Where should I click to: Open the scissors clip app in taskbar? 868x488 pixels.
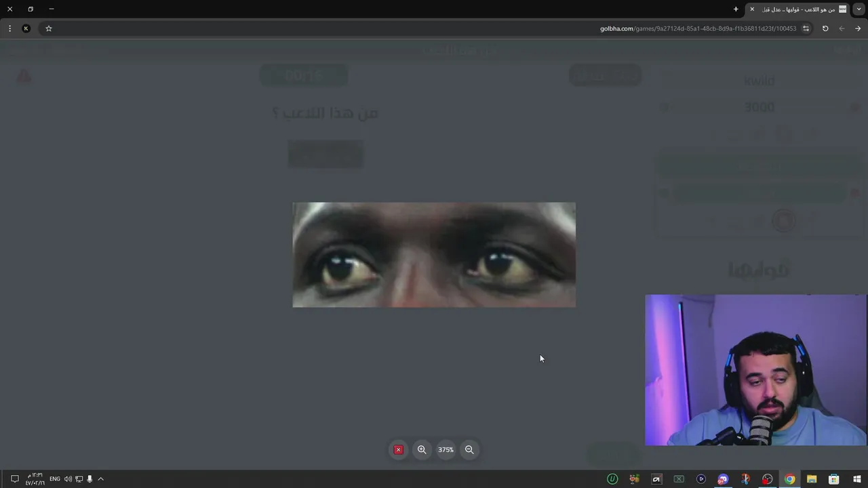coord(745,479)
